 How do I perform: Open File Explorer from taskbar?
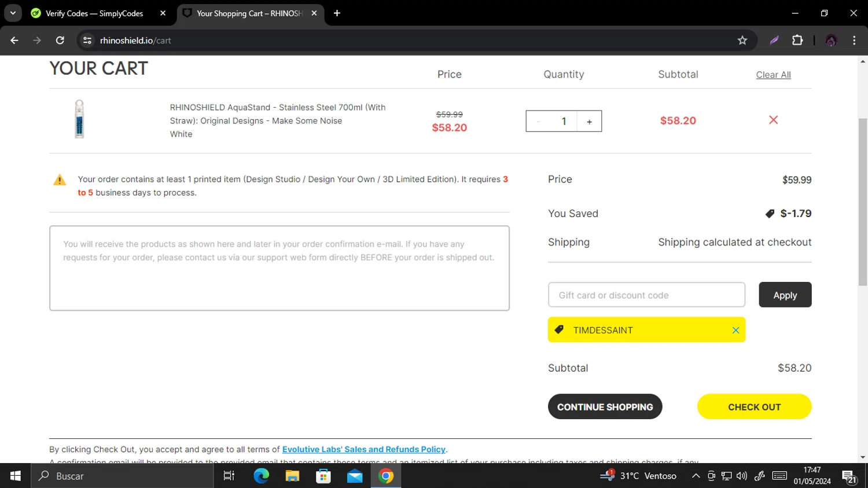[292, 476]
